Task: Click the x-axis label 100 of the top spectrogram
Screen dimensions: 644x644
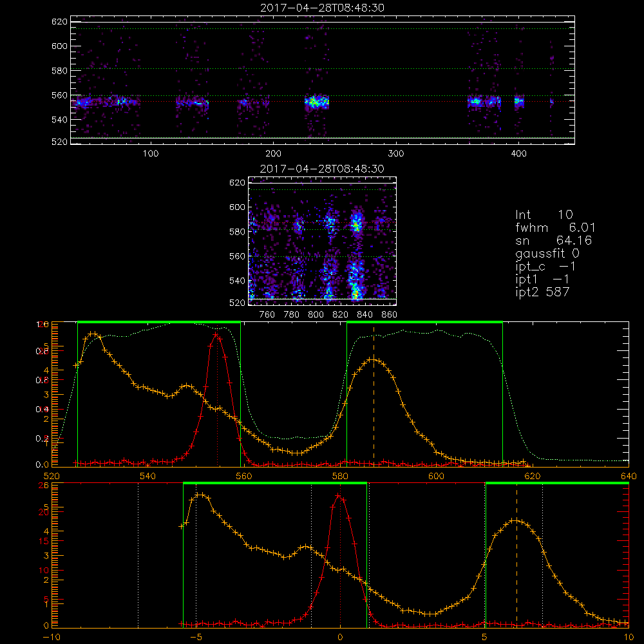Action: 151,154
